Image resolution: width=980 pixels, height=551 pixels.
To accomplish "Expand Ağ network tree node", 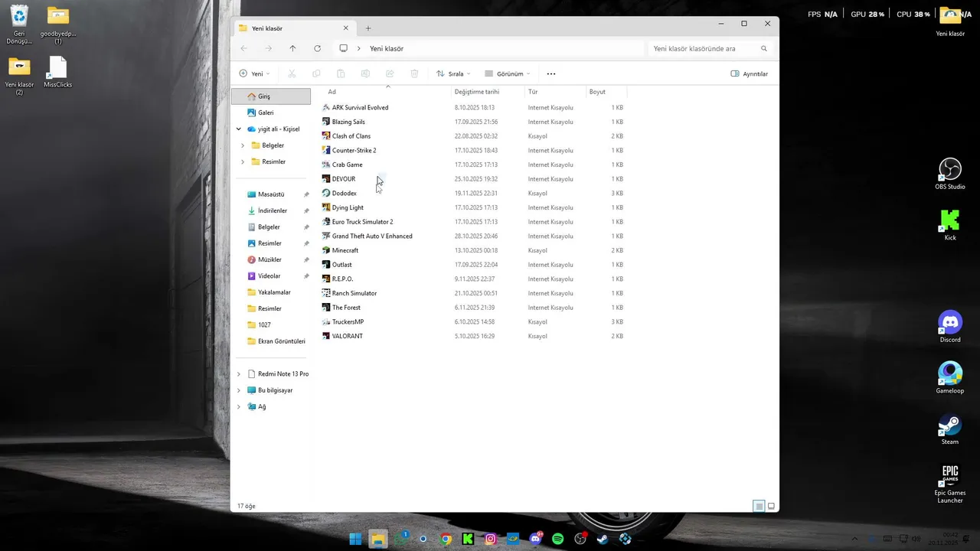I will [239, 406].
